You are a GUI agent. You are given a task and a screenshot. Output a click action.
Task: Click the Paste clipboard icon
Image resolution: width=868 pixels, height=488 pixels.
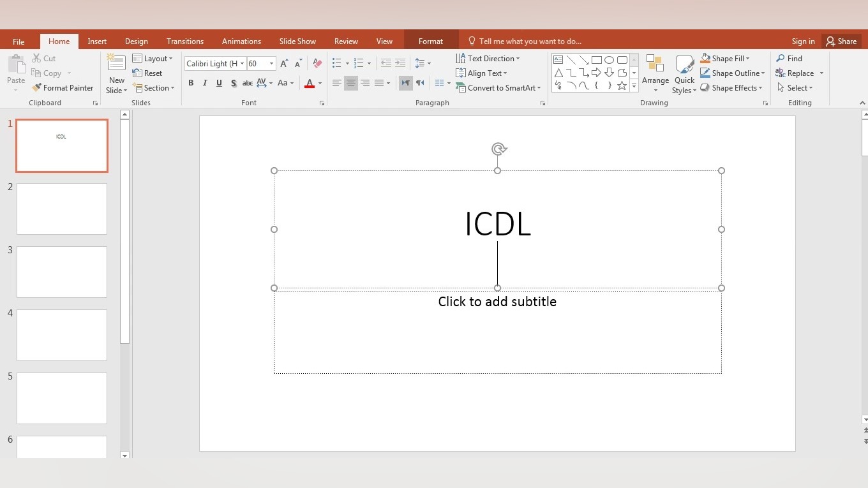[x=16, y=65]
